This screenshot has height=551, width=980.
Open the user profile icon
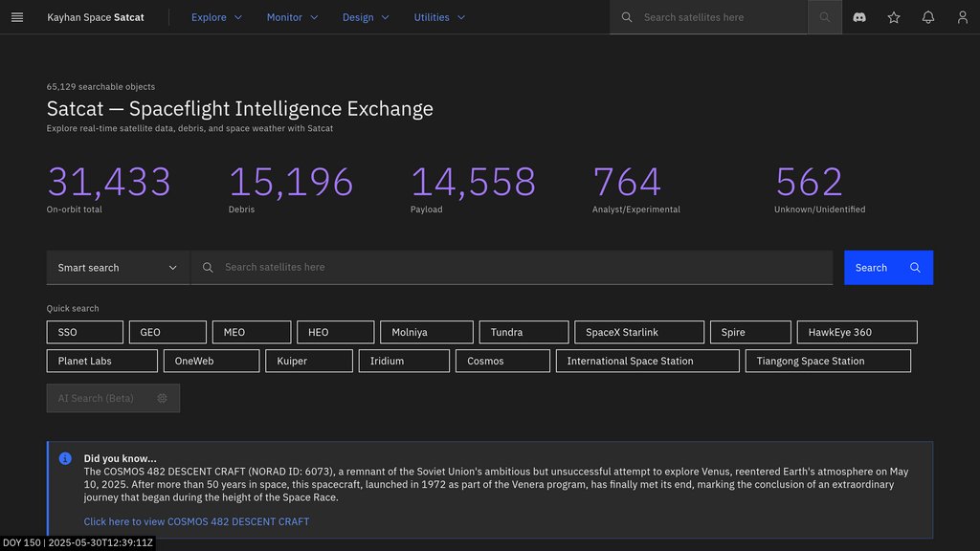963,17
